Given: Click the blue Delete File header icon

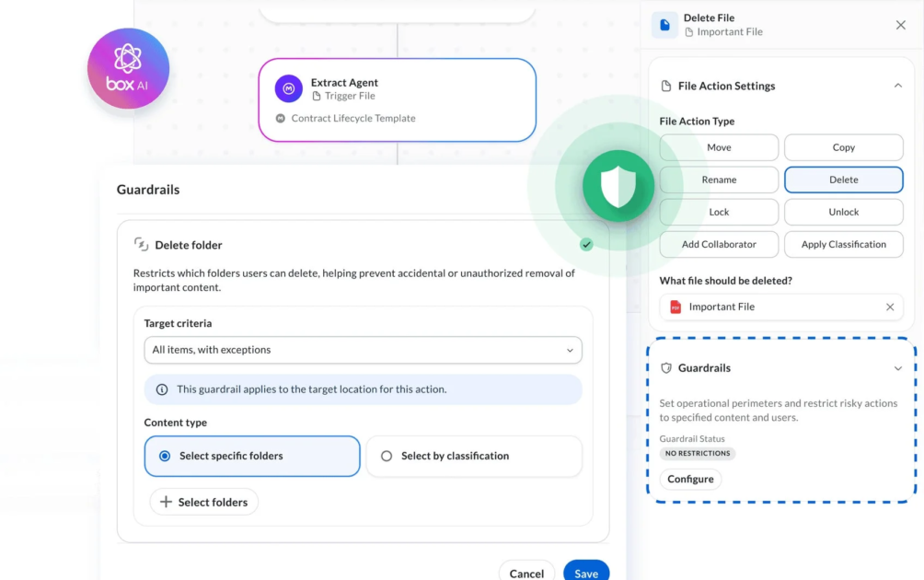Looking at the screenshot, I should pos(664,25).
